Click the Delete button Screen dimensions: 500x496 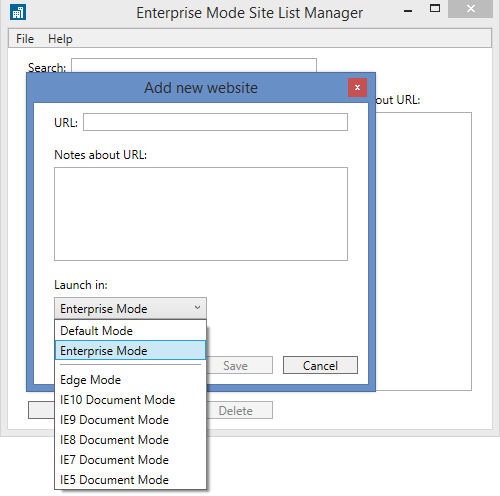point(239,410)
